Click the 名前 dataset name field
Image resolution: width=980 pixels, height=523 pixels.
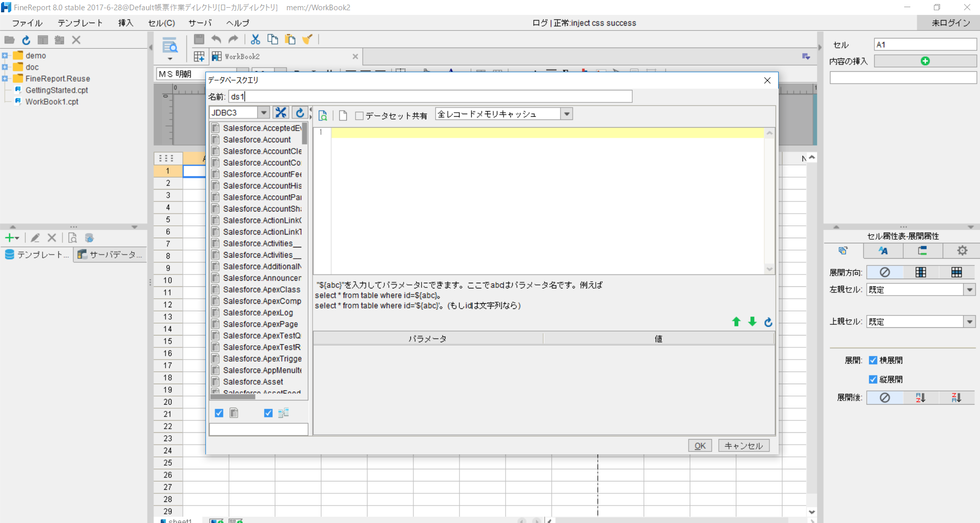coord(430,96)
